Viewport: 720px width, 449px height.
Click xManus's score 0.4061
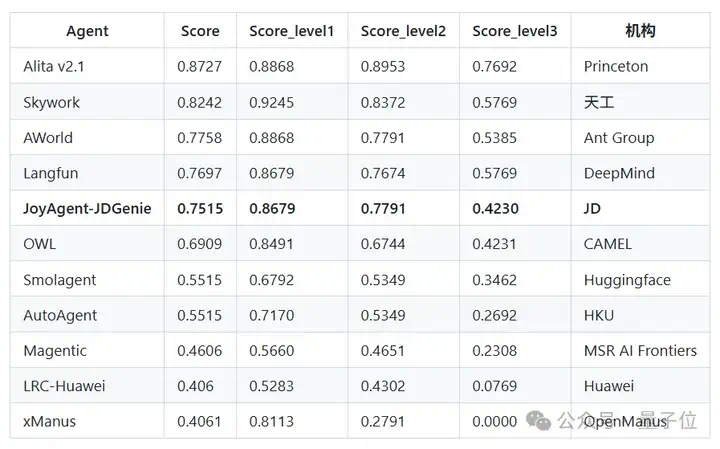199,421
